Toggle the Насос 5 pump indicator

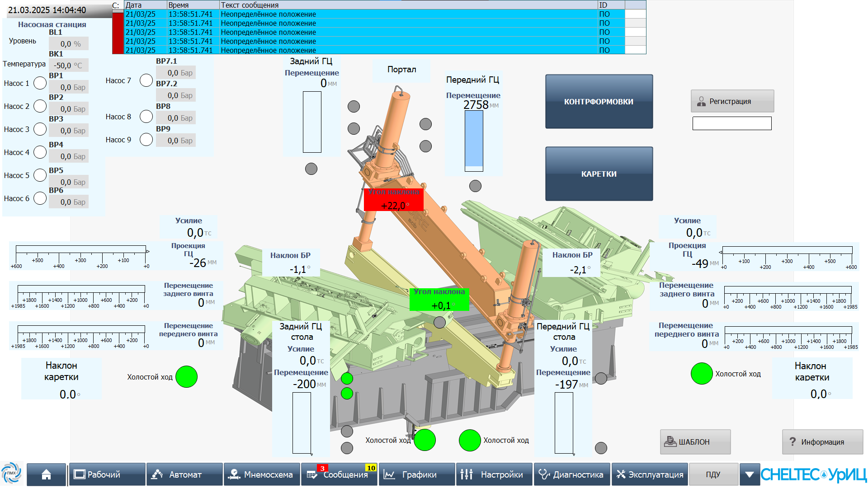point(40,175)
